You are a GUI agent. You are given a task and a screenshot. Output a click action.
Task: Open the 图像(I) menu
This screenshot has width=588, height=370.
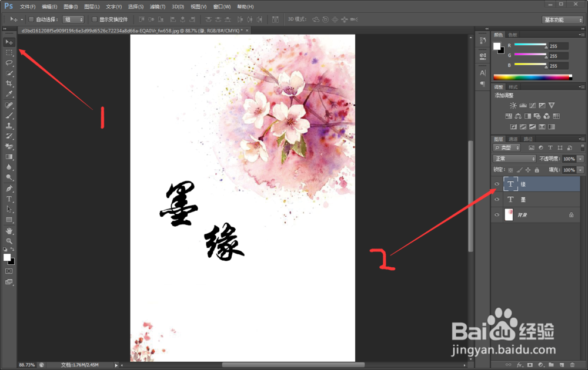(x=71, y=6)
